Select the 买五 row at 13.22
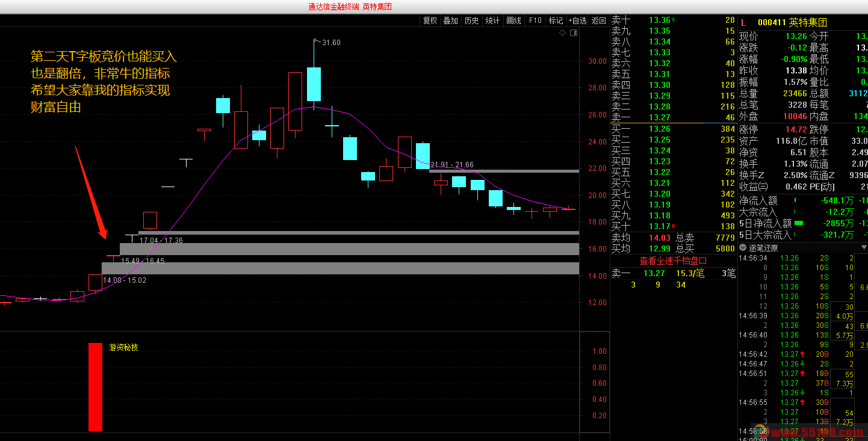Screen dimensions: 868x441 (673, 172)
